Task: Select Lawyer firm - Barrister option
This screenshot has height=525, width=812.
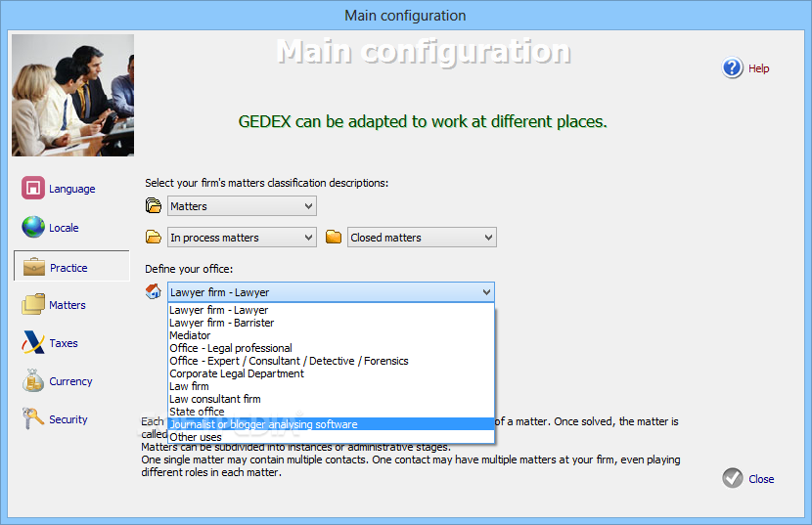Action: (x=332, y=323)
